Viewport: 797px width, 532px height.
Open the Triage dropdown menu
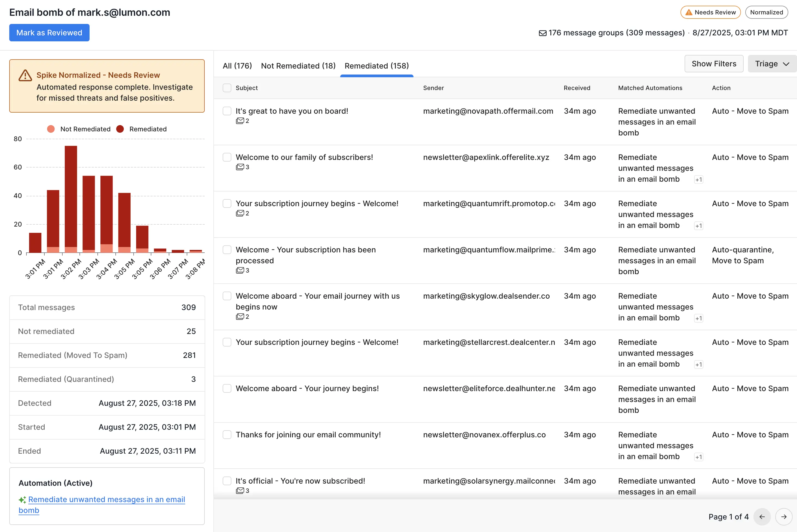pyautogui.click(x=771, y=64)
